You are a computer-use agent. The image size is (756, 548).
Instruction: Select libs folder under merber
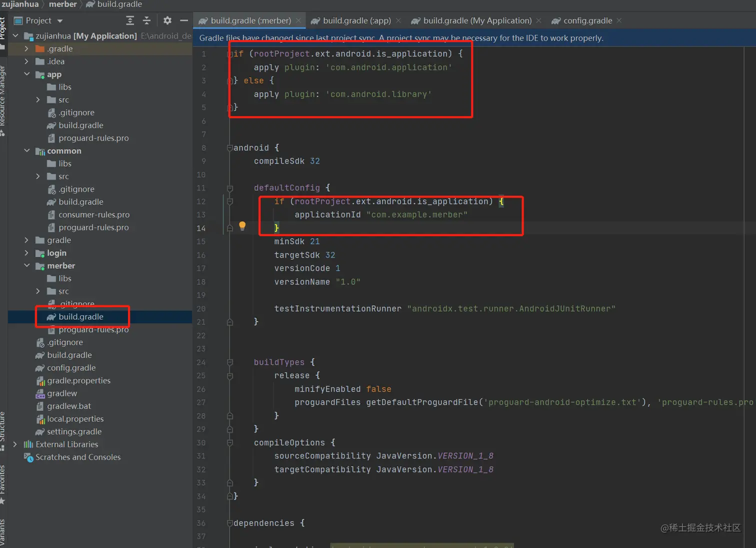point(59,278)
